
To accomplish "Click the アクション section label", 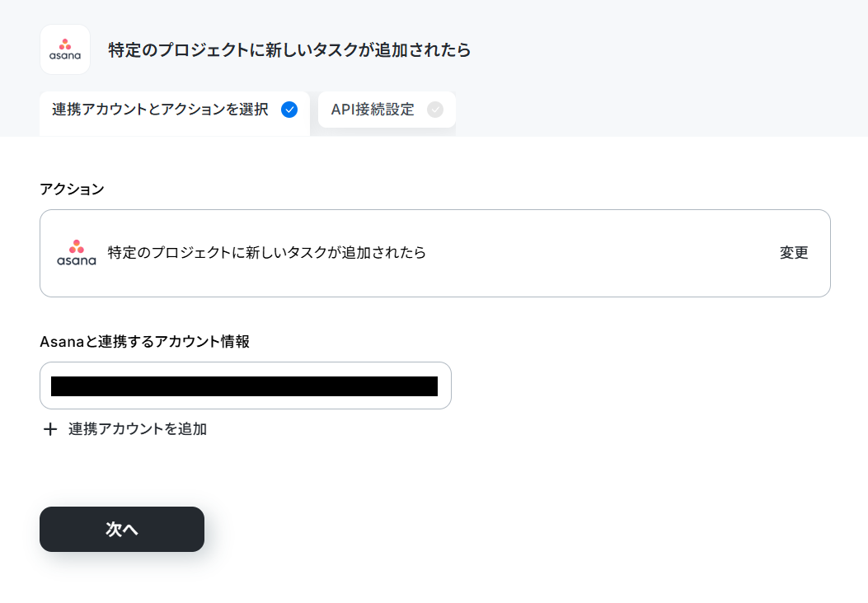I will click(x=72, y=189).
